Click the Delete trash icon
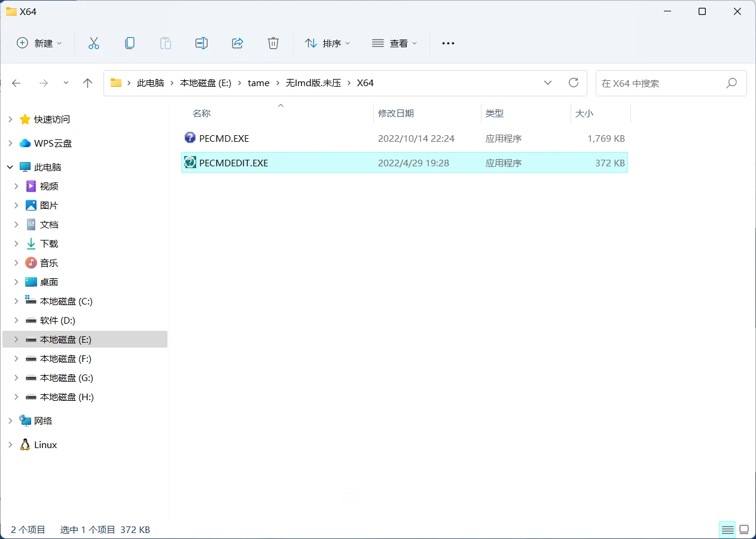Screen dimensions: 756x539 [273, 43]
